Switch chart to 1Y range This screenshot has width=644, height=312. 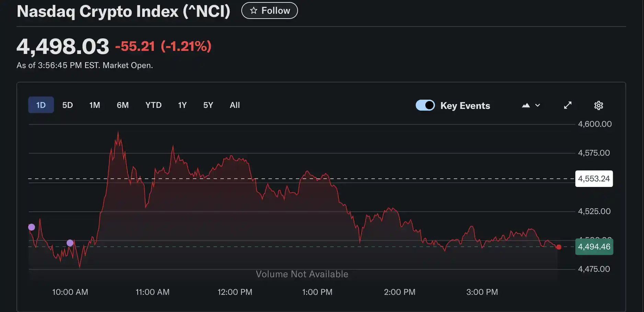182,105
